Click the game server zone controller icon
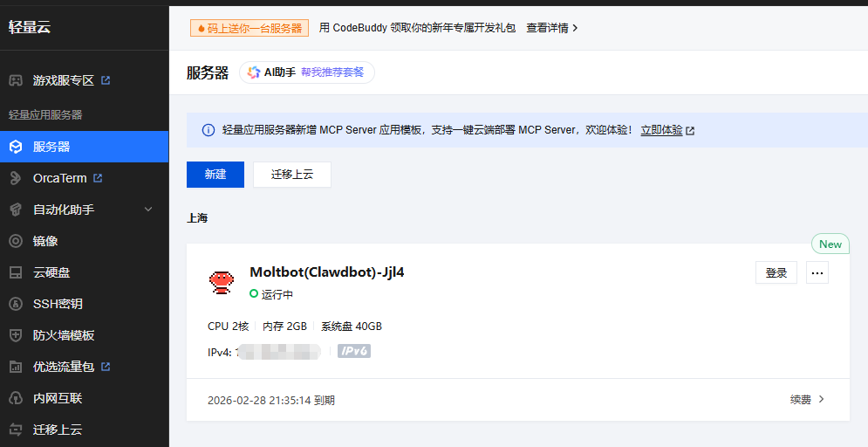 [x=16, y=80]
